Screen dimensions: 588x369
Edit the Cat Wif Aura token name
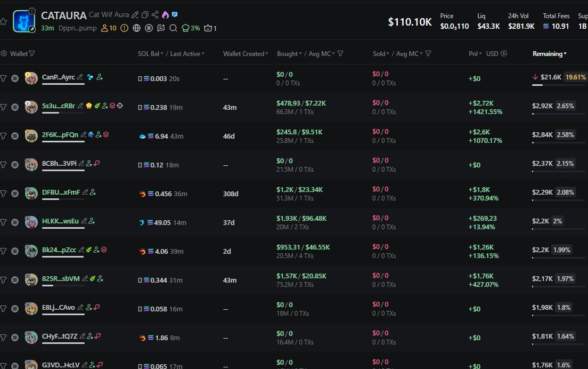135,15
